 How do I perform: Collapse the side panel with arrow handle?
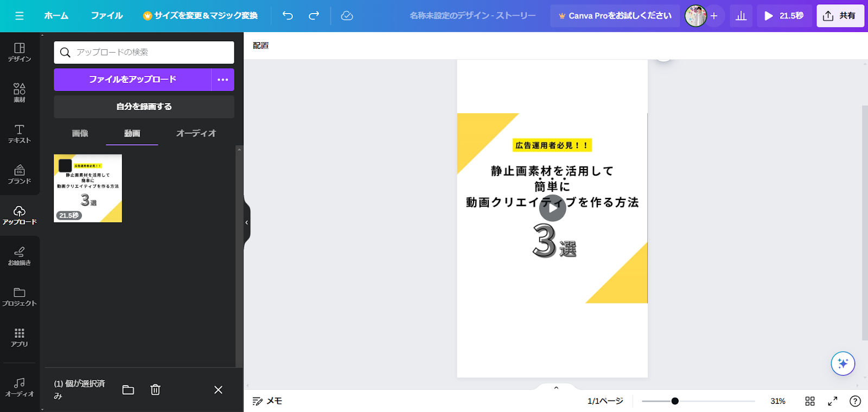247,222
